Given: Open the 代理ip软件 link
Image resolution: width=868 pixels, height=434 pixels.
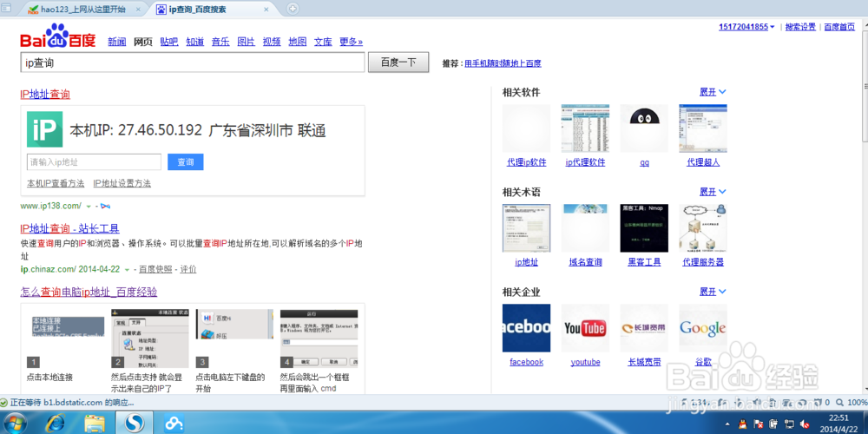Looking at the screenshot, I should pos(527,163).
